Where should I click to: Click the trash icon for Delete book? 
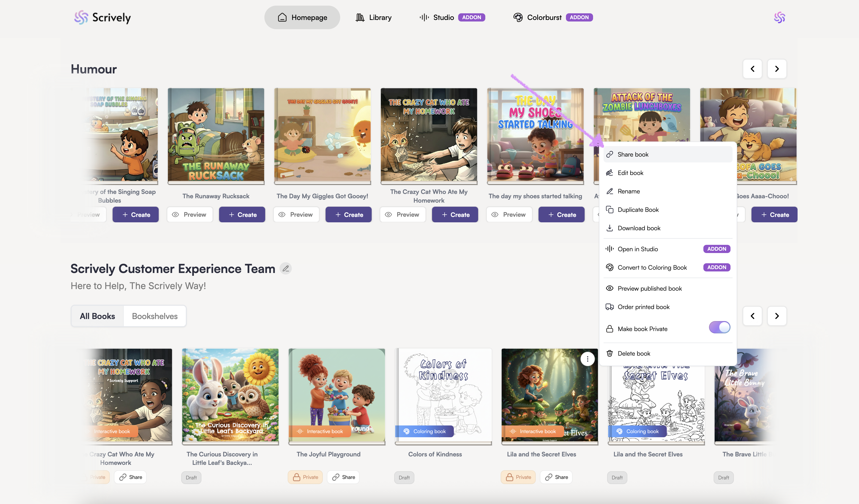pyautogui.click(x=609, y=353)
